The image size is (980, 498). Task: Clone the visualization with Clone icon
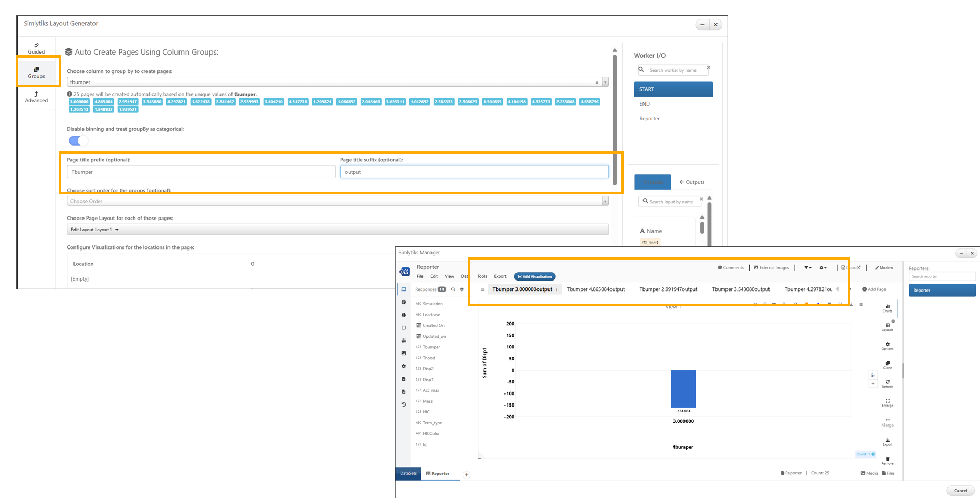click(x=887, y=365)
